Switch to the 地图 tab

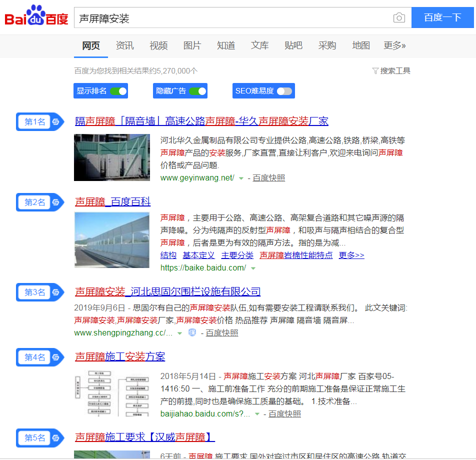(x=361, y=45)
